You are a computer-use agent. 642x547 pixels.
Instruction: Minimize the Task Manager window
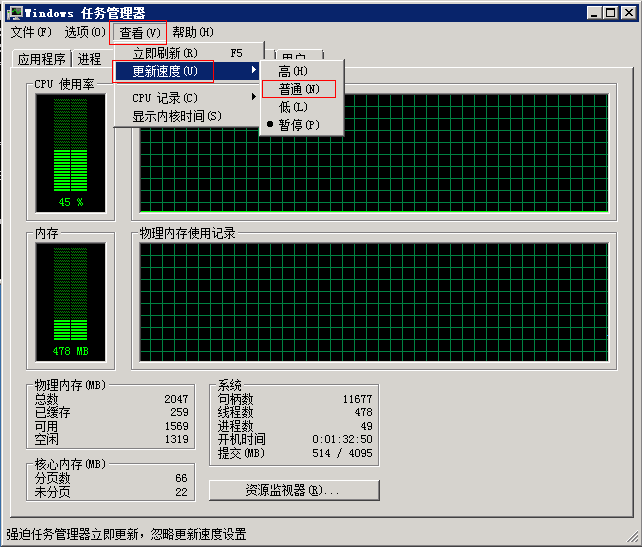(x=593, y=12)
